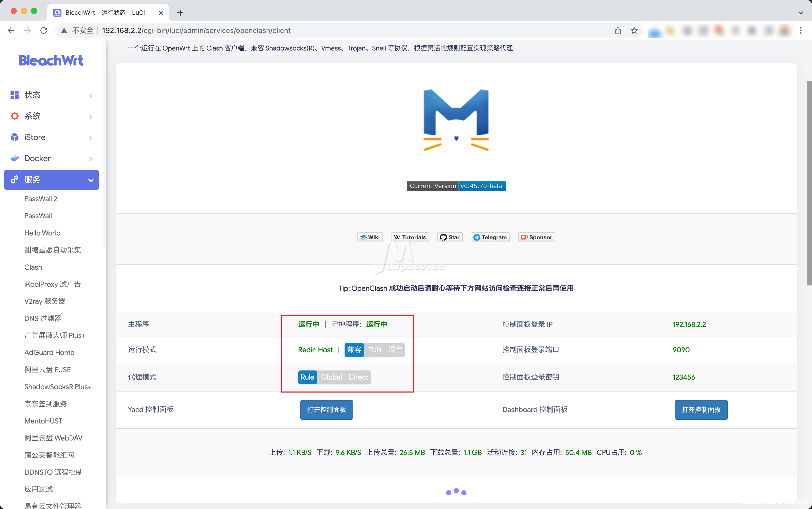Open the Telegram channel via its icon
The width and height of the screenshot is (812, 509).
pyautogui.click(x=489, y=237)
